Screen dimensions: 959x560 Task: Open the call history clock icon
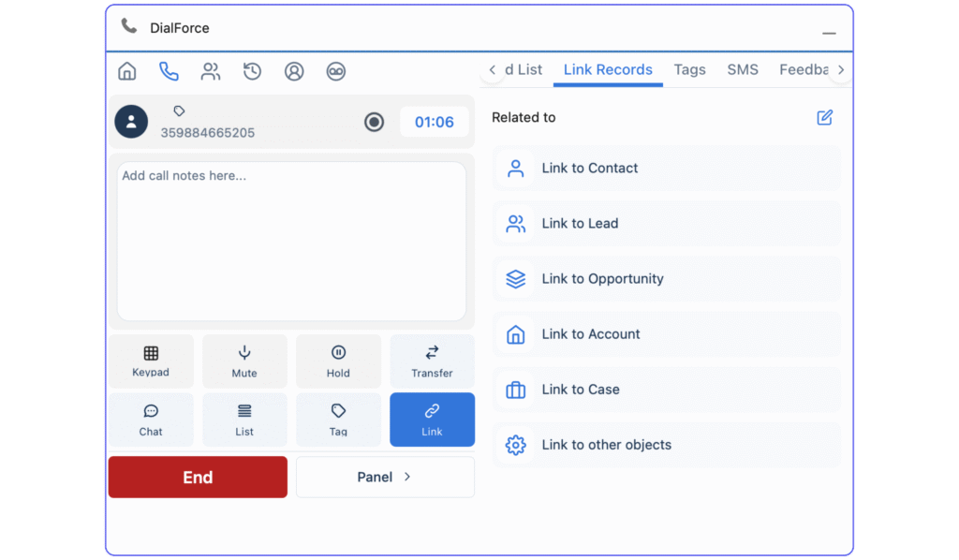(x=252, y=71)
